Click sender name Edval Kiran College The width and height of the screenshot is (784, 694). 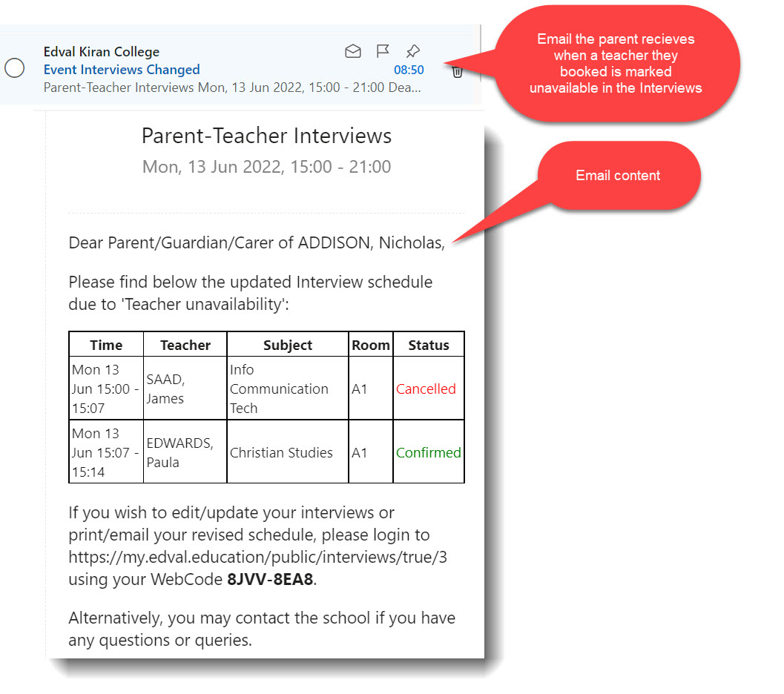(102, 51)
